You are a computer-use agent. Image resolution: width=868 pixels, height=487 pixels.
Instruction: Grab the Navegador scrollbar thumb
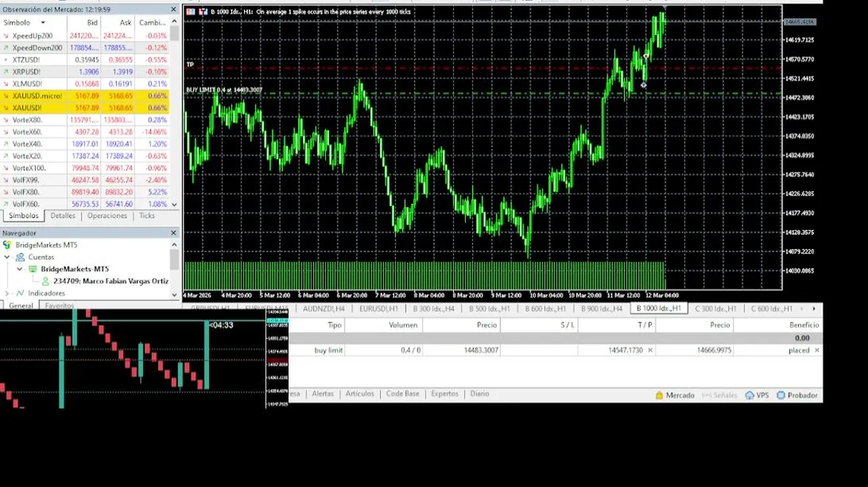click(174, 259)
